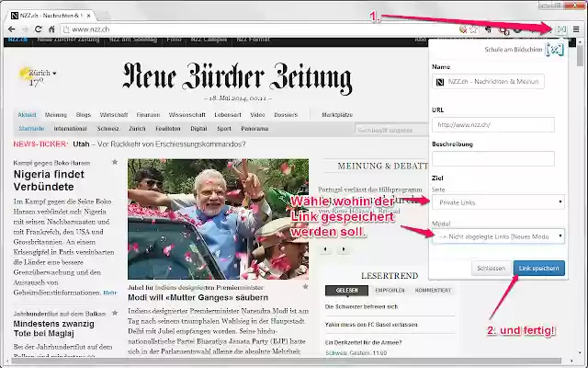This screenshot has width=588, height=368.
Task: Open the Evernote elephant extension icon
Action: [488, 29]
